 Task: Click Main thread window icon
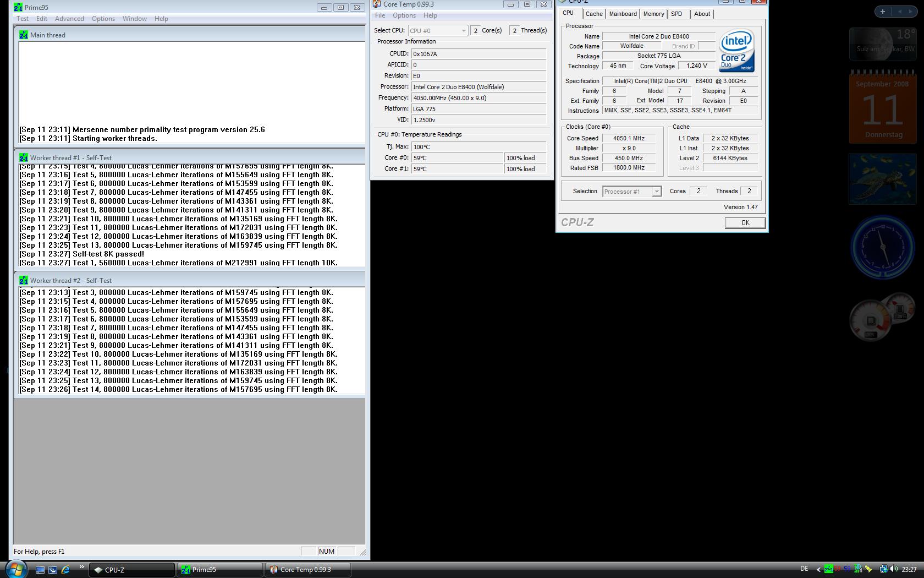[24, 35]
